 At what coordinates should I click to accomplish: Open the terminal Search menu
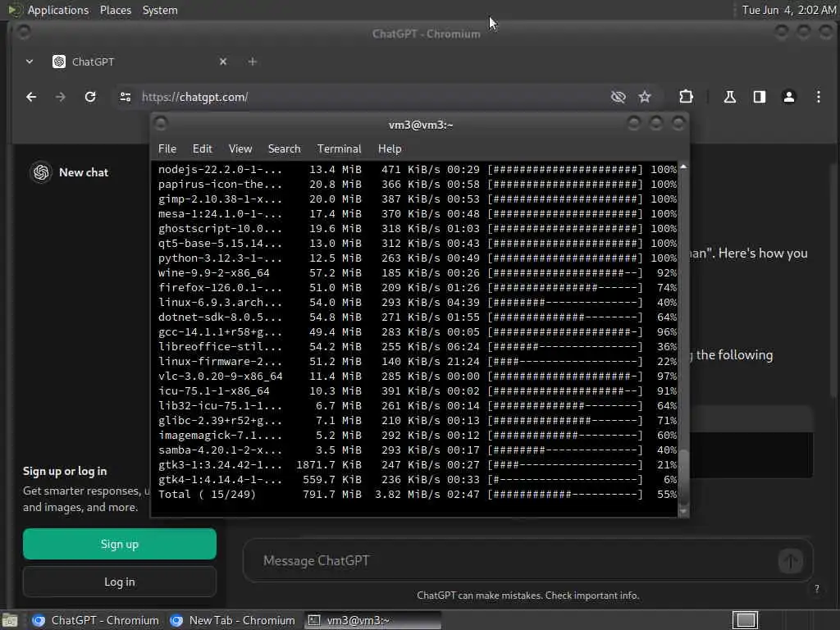pos(284,149)
